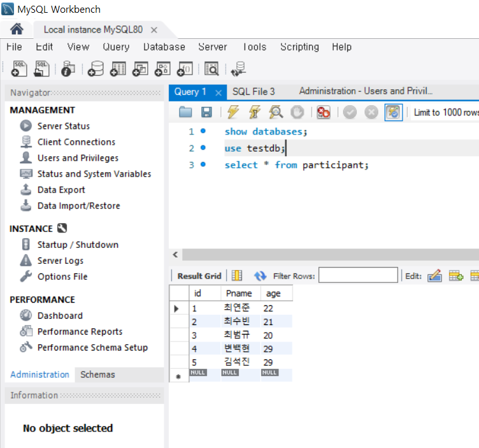
Task: Create a new stored procedure icon
Action: coord(162,68)
